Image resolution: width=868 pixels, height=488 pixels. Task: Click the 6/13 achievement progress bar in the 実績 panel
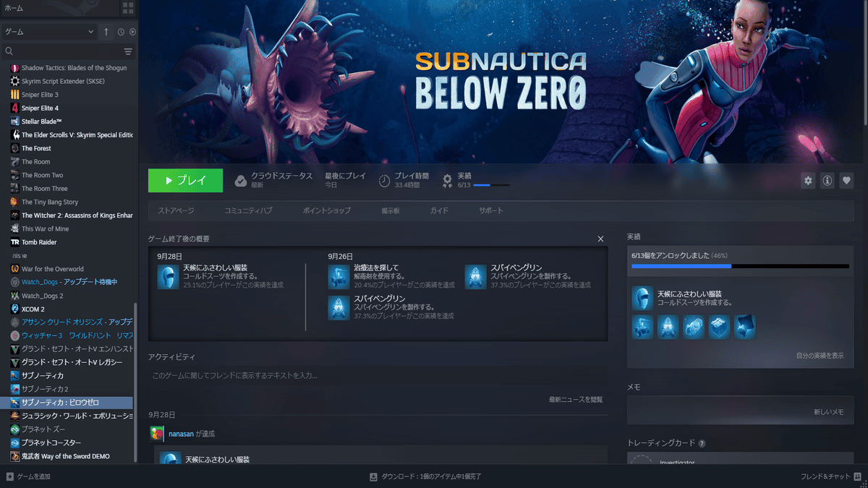point(740,266)
